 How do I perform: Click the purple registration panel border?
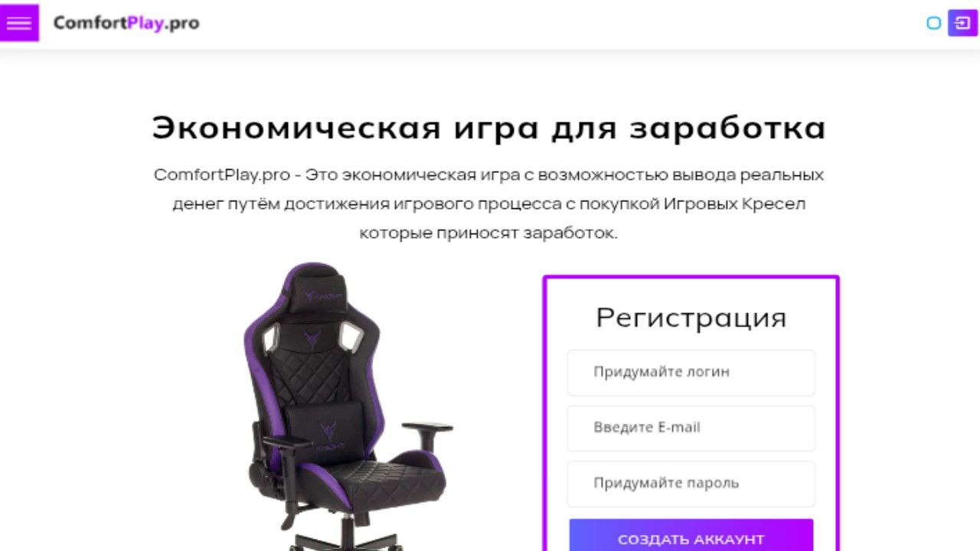546,413
